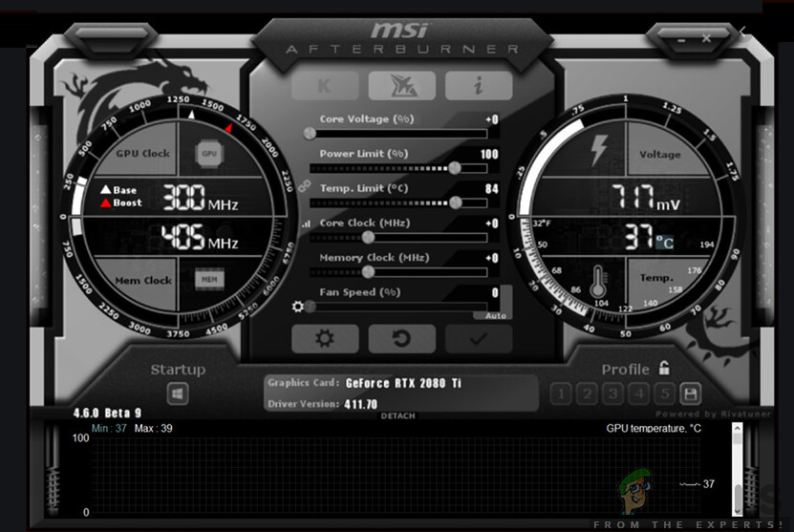Click the Memory Clock +0 value
The width and height of the screenshot is (794, 532).
click(x=492, y=258)
